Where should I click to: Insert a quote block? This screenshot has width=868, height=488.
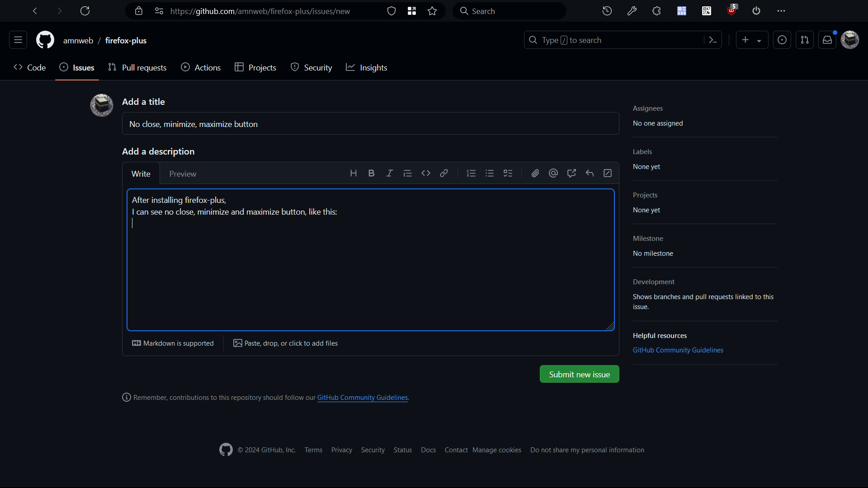(x=407, y=173)
